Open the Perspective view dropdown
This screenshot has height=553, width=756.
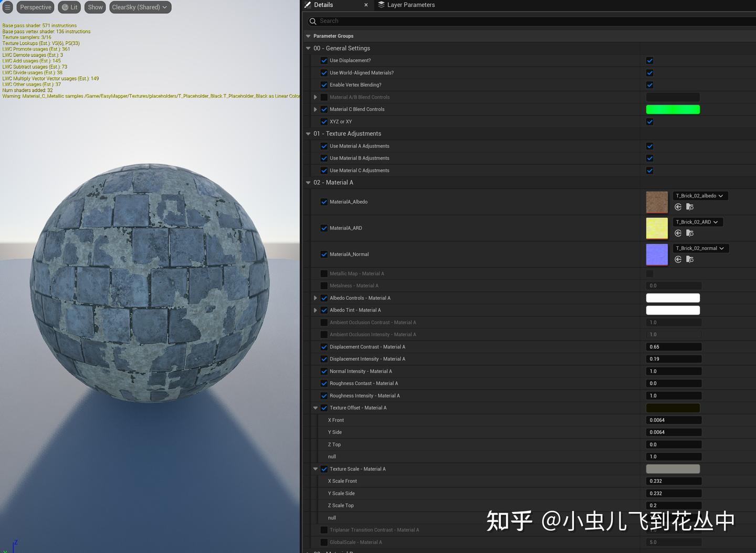[x=35, y=7]
